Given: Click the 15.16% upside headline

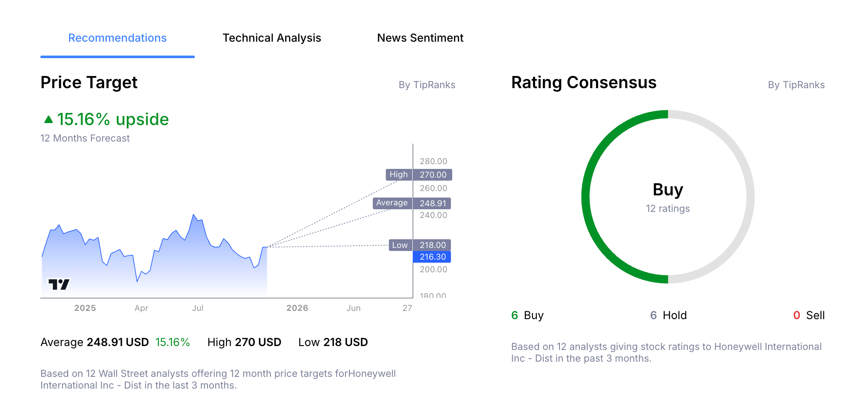Looking at the screenshot, I should [x=113, y=119].
